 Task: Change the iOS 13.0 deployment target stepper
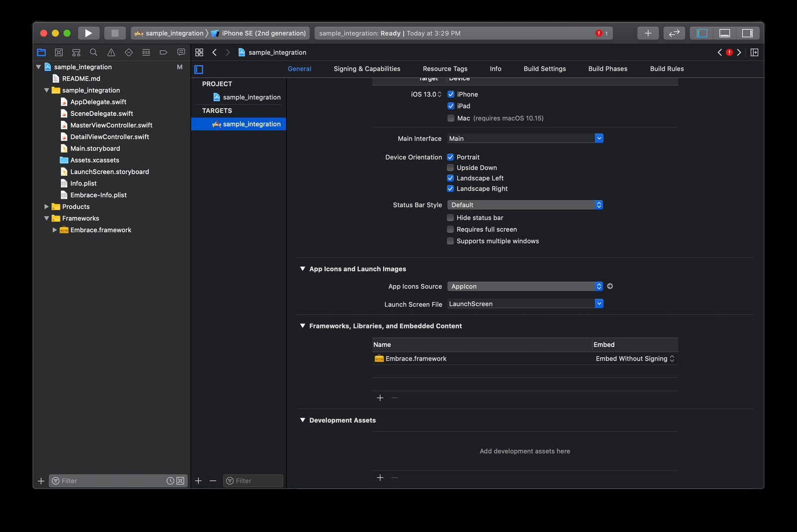point(439,94)
